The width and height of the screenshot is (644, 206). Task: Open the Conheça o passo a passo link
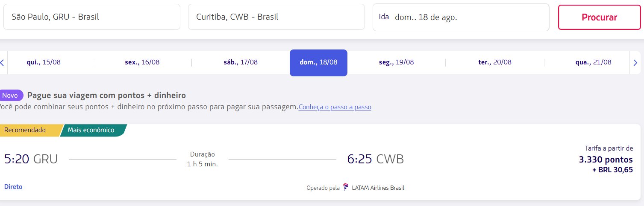tap(335, 107)
